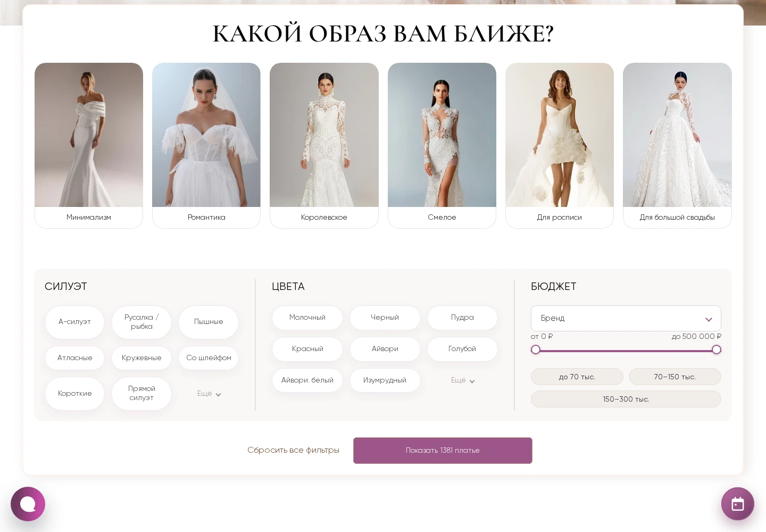Viewport: 766px width, 532px height.
Task: Toggle the А-силуэт silhouette filter
Action: (x=74, y=322)
